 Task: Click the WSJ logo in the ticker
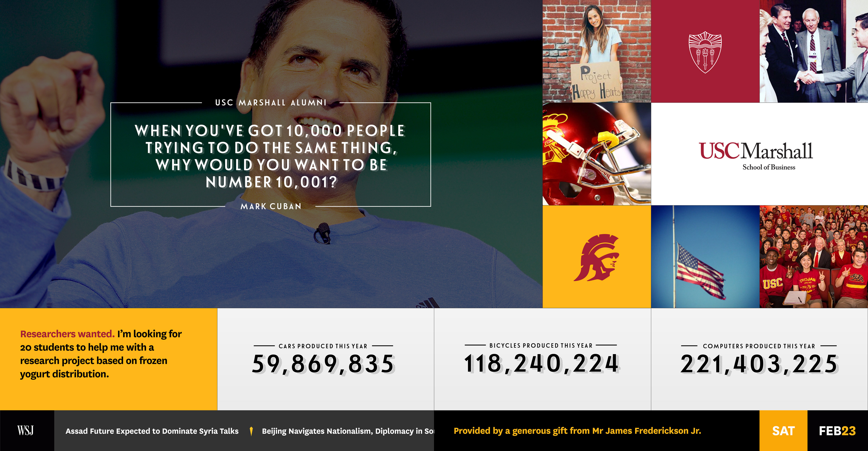click(x=26, y=430)
